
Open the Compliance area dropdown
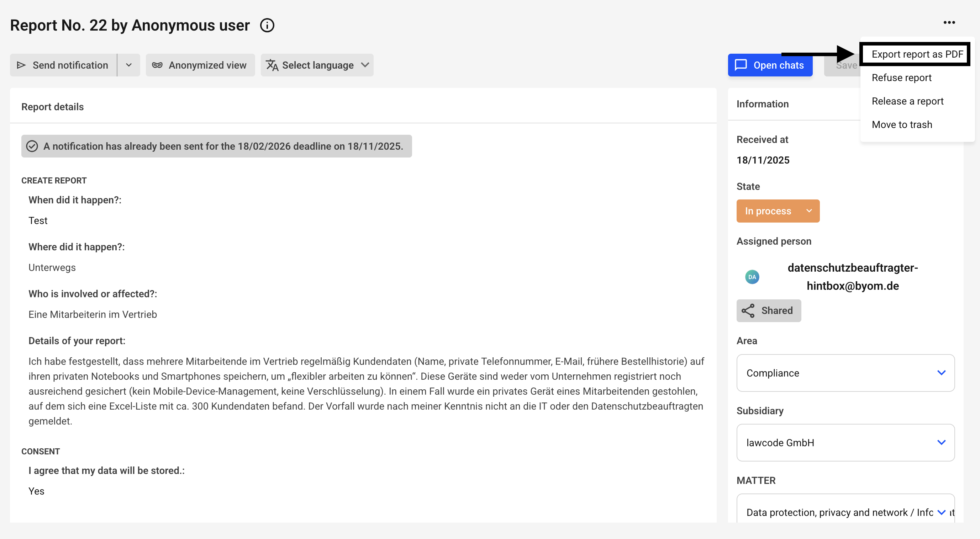(845, 373)
